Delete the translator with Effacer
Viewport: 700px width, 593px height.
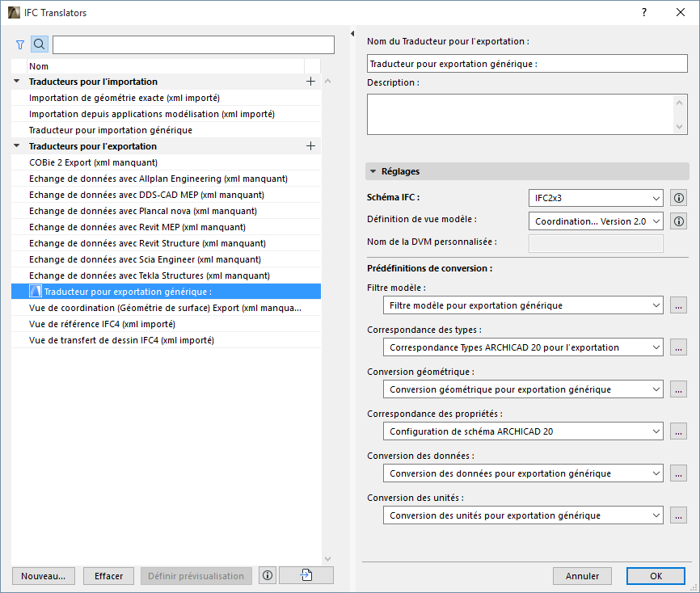(x=108, y=575)
